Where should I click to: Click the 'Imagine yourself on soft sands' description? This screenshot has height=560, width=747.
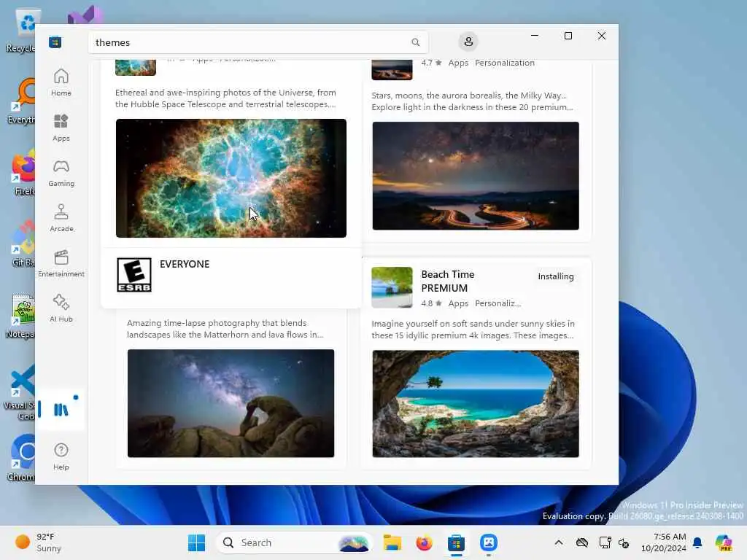(473, 329)
